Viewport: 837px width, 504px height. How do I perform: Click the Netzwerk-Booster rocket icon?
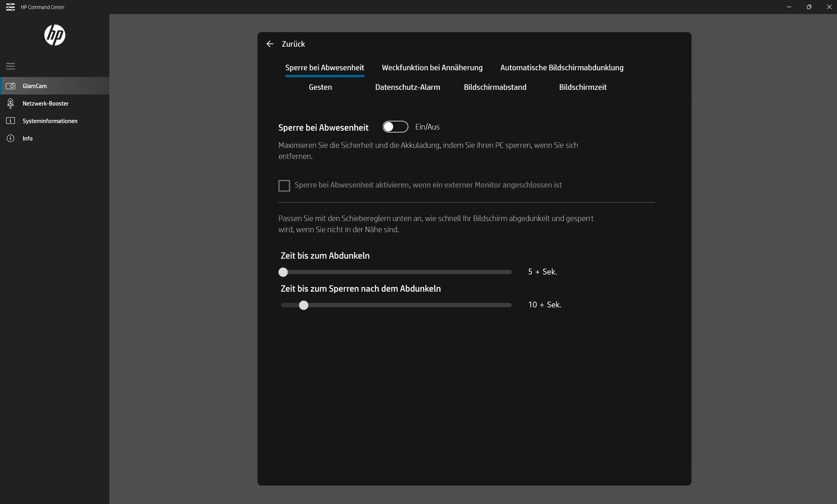(x=10, y=103)
